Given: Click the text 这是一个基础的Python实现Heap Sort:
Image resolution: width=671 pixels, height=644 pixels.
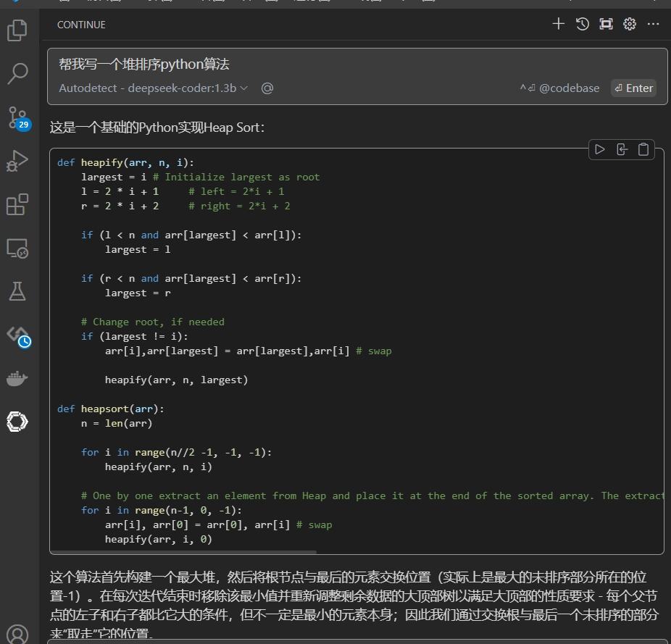Looking at the screenshot, I should click(157, 127).
